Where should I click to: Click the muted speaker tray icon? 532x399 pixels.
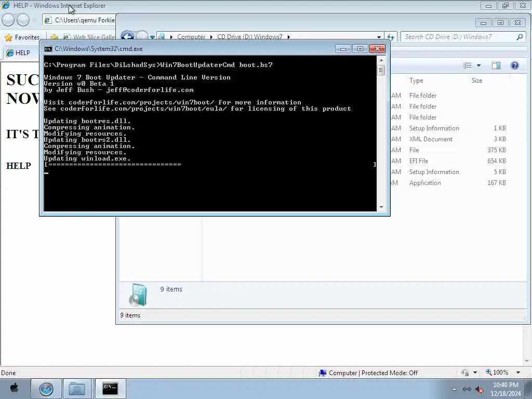click(480, 389)
